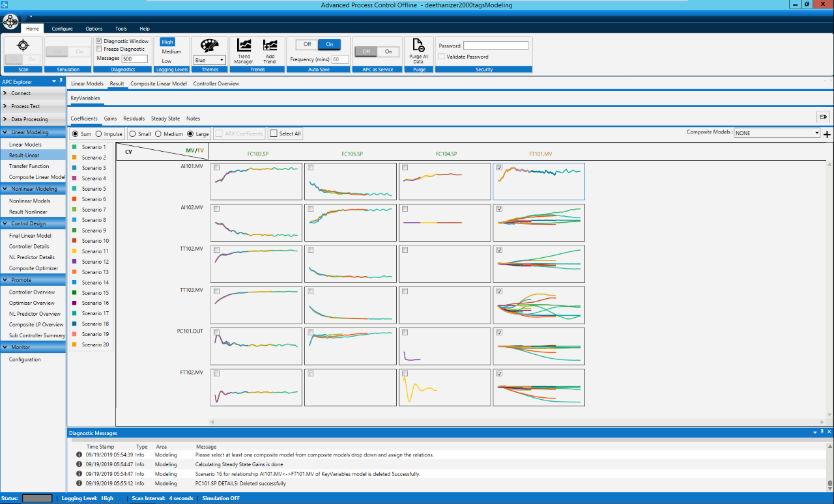834x504 pixels.
Task: Click the application logo button
Action: (x=10, y=23)
